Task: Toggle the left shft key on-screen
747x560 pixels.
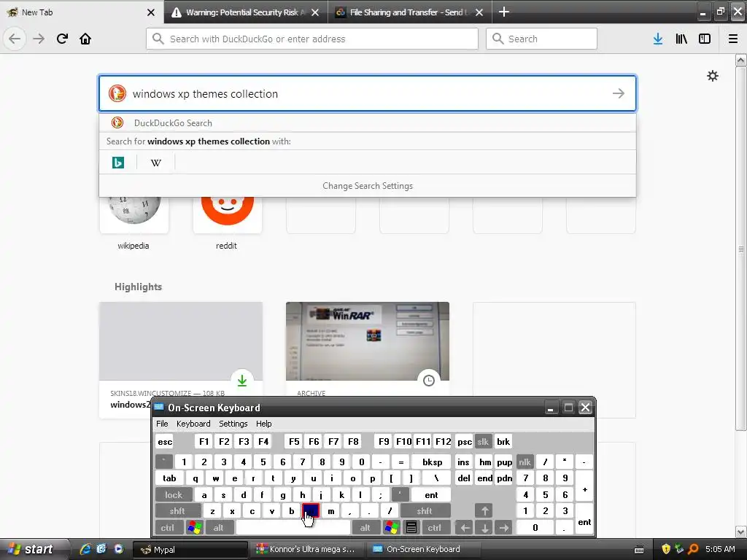Action: [178, 511]
